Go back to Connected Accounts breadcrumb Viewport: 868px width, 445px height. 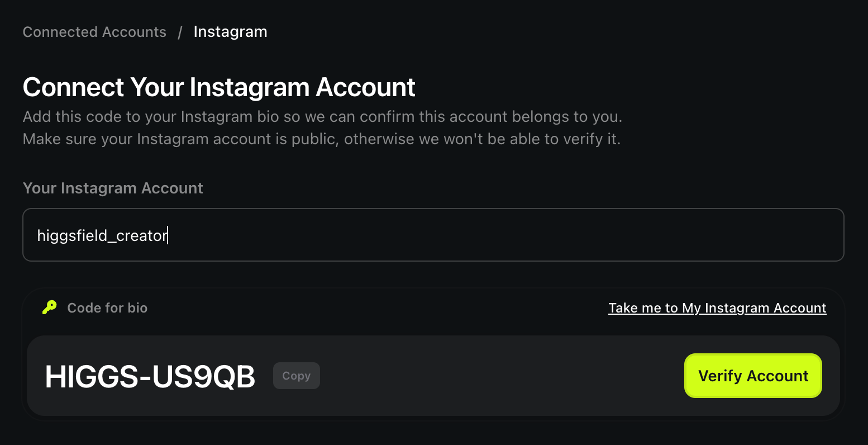click(x=94, y=32)
